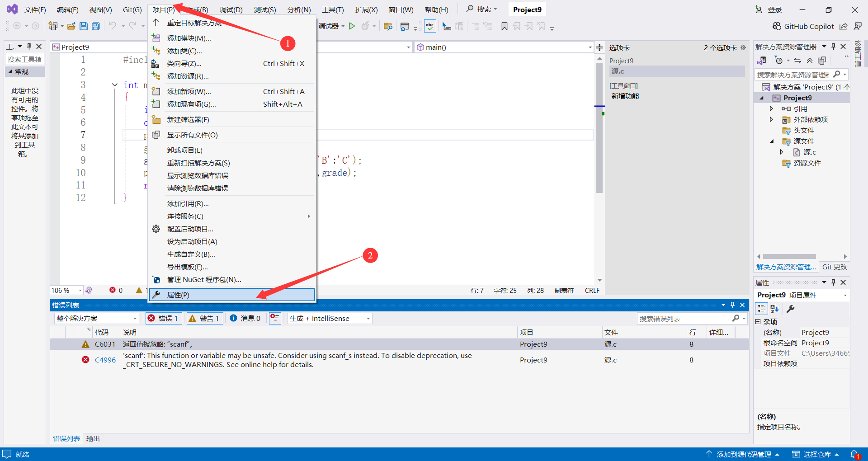Switch to the 输出 tab at the bottom
This screenshot has width=868, height=461.
[x=93, y=438]
